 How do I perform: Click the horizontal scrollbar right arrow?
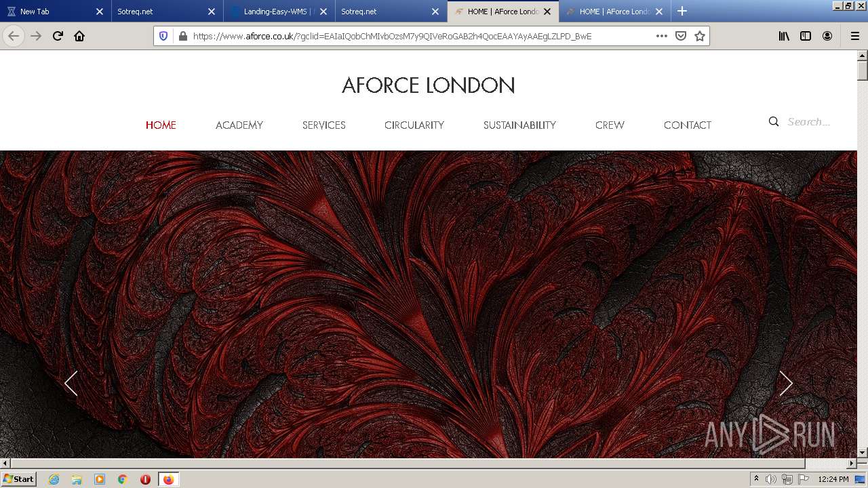pyautogui.click(x=852, y=464)
